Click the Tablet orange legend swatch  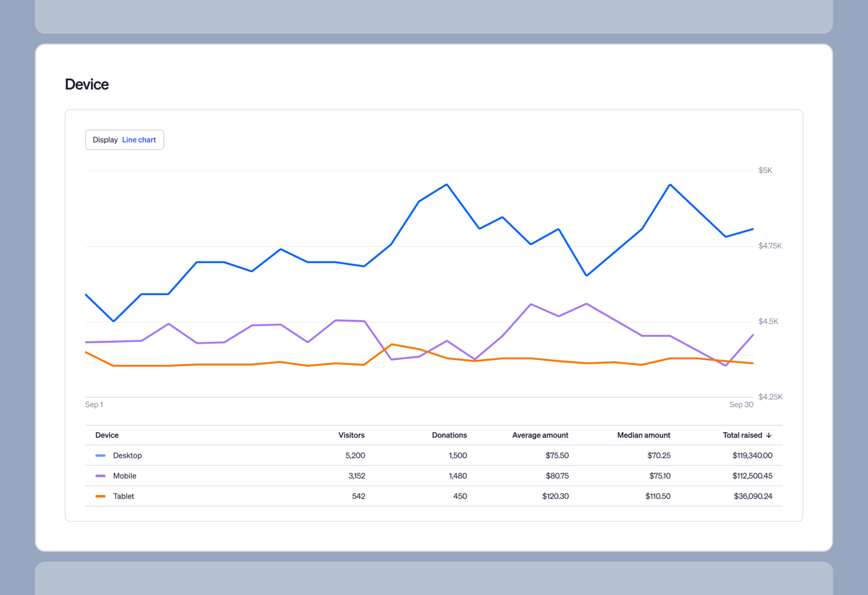tap(100, 496)
